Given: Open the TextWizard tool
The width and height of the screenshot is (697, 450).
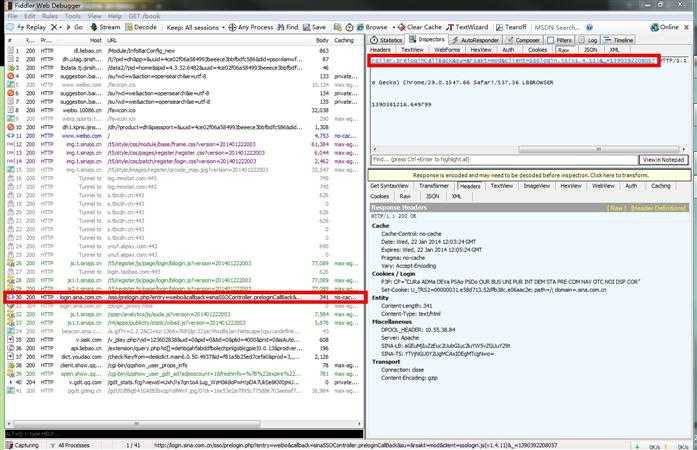Looking at the screenshot, I should pos(467,28).
